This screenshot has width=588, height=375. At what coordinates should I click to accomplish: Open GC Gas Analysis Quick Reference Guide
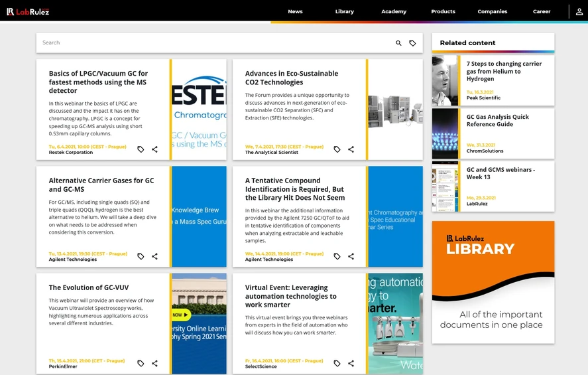(498, 121)
